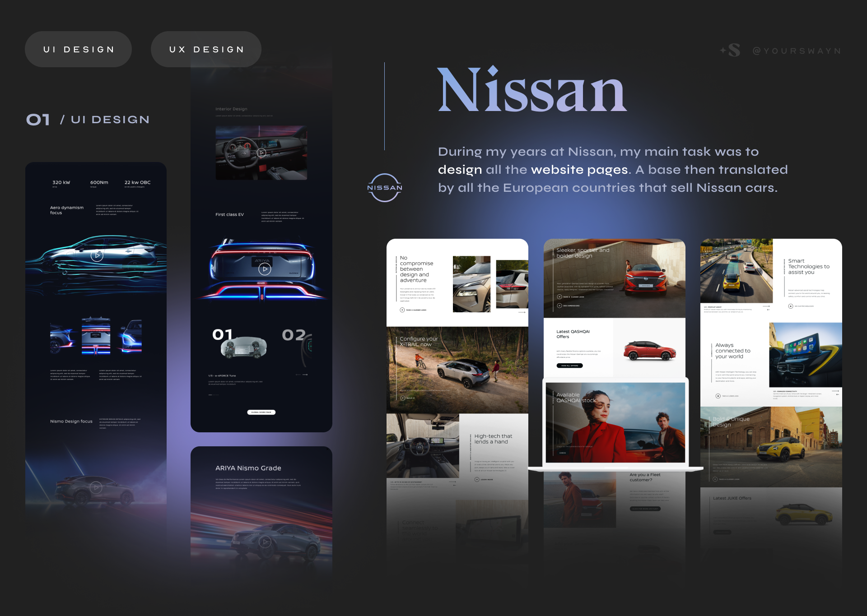Click arrow beside X-Trail exterior photos
Image resolution: width=867 pixels, height=616 pixels.
(x=522, y=312)
